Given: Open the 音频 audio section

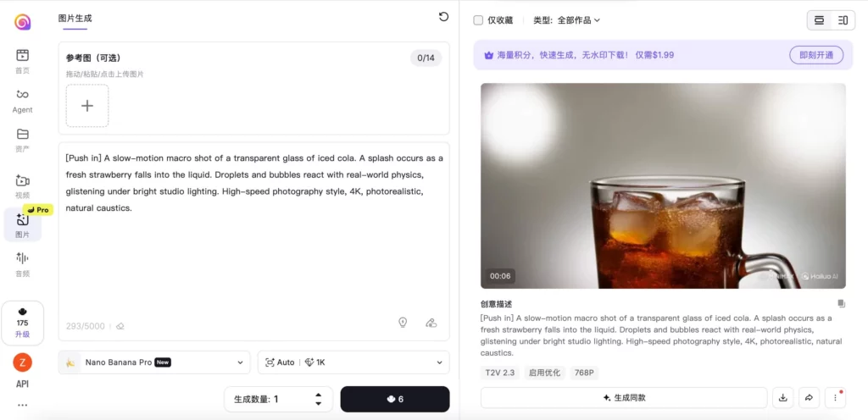Looking at the screenshot, I should click(x=22, y=264).
